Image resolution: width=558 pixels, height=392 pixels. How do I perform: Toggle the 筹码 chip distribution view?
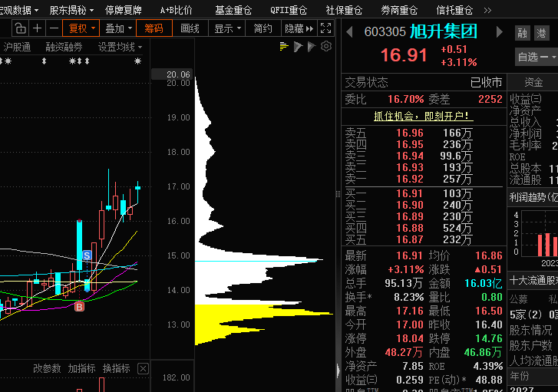[x=154, y=28]
